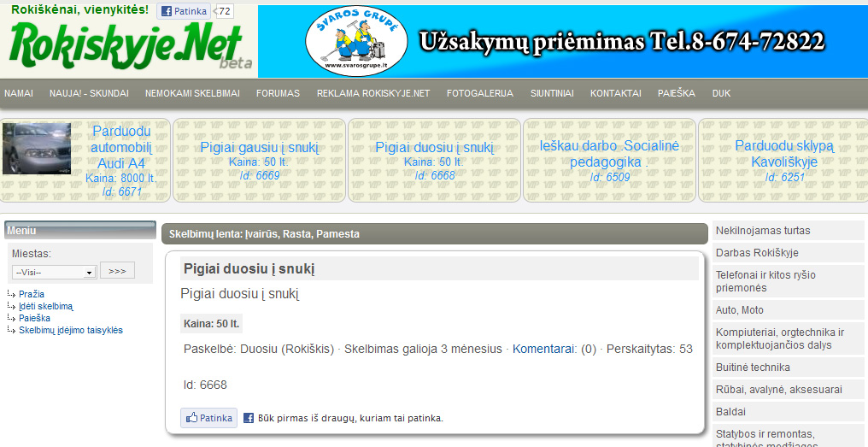Click the >>> button next to city filter
Viewport: 868px width, 447px height.
point(117,271)
